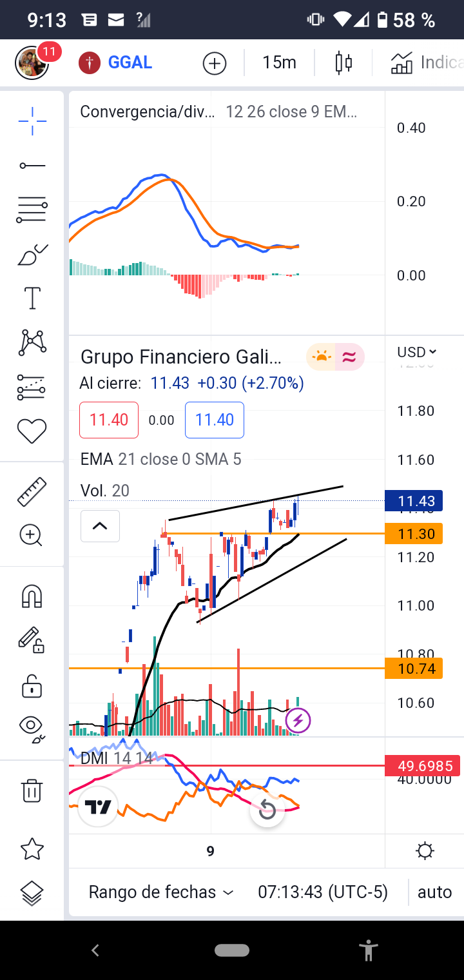The width and height of the screenshot is (464, 980).
Task: Tap the Android home pill
Action: tap(232, 950)
